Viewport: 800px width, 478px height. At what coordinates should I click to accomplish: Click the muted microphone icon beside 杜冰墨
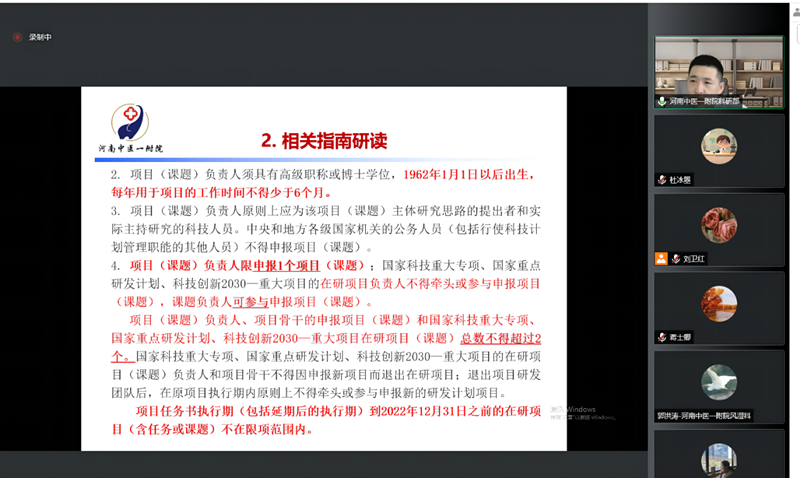point(662,180)
